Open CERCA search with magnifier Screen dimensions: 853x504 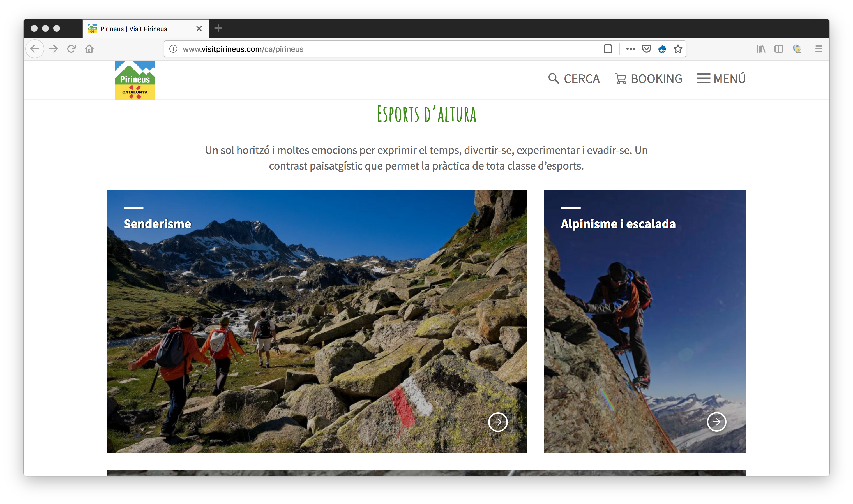574,78
